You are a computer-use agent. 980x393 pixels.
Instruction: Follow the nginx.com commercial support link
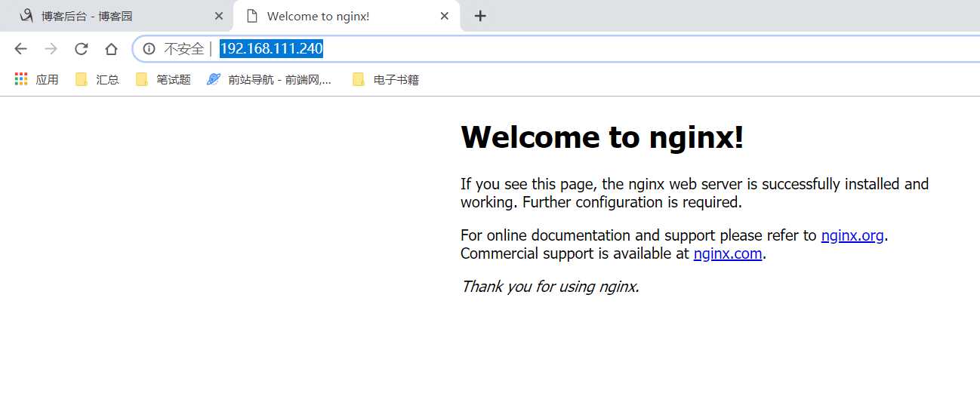pyautogui.click(x=728, y=253)
